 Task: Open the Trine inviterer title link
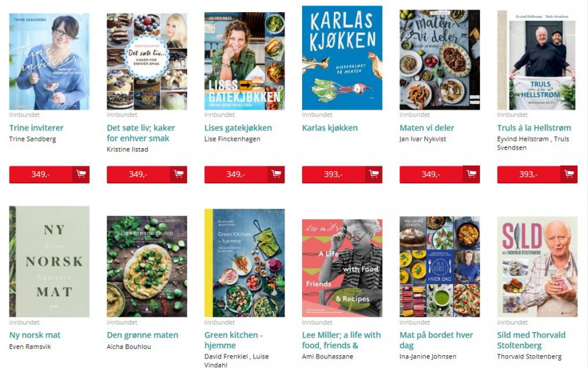[x=36, y=128]
